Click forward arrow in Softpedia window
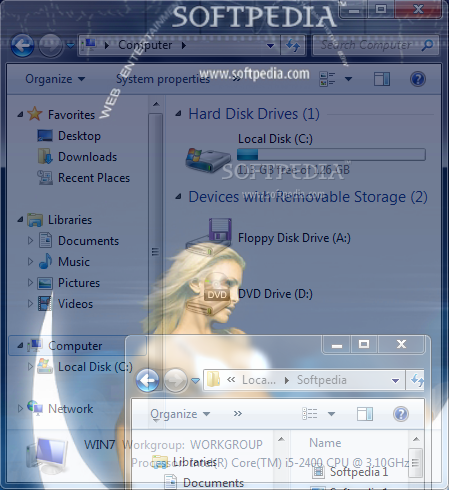This screenshot has height=490, width=449. coord(176,380)
